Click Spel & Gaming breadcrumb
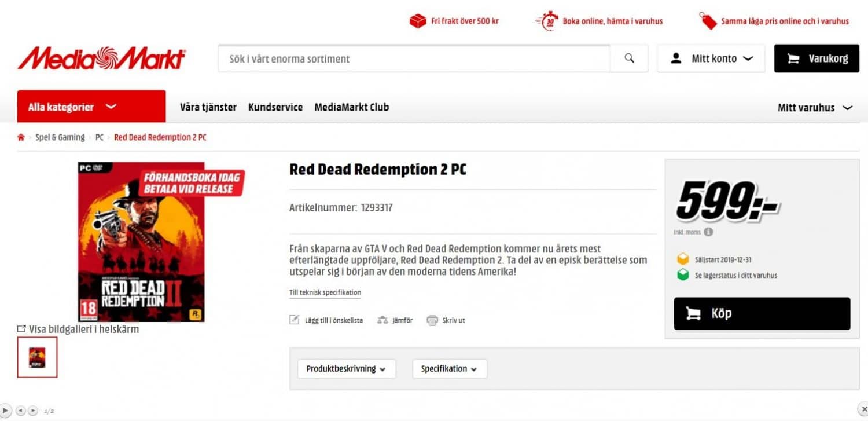The image size is (868, 421). 60,137
